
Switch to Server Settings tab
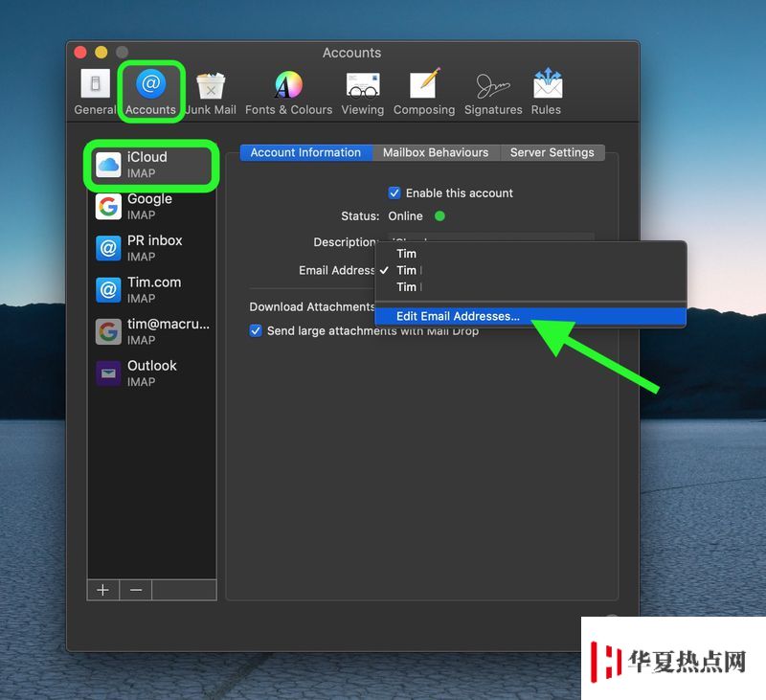coord(552,152)
